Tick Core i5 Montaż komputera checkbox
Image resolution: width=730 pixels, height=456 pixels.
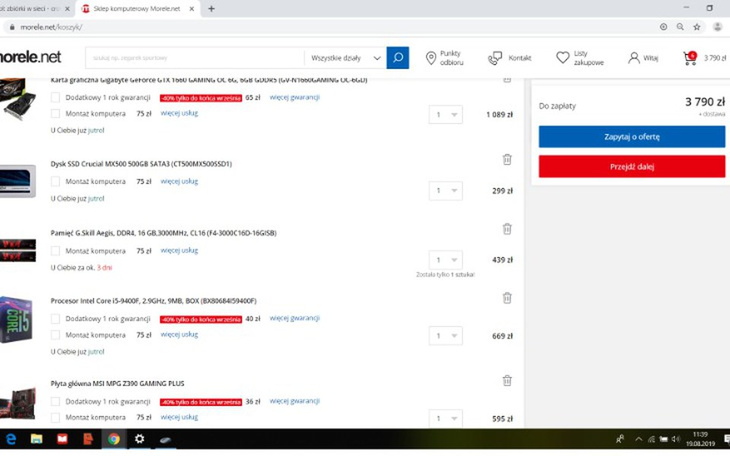click(x=55, y=334)
